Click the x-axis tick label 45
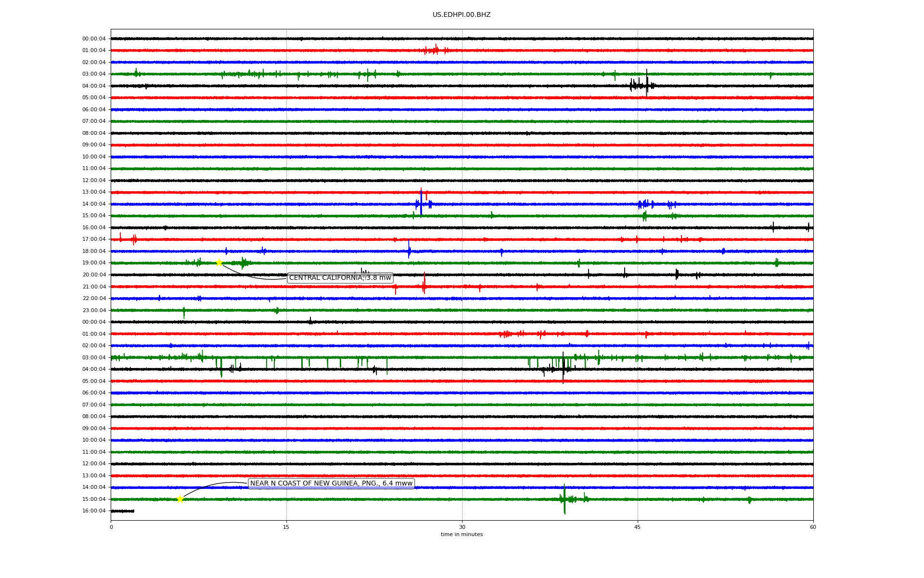This screenshot has height=578, width=924. [638, 527]
